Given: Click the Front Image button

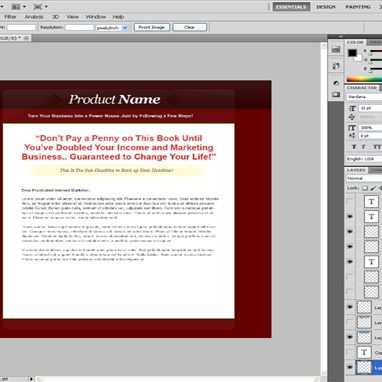Looking at the screenshot, I should click(152, 27).
